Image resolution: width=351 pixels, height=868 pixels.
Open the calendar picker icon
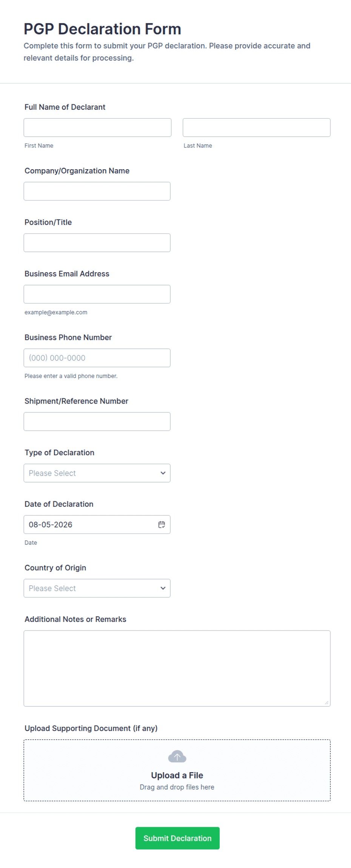click(162, 524)
